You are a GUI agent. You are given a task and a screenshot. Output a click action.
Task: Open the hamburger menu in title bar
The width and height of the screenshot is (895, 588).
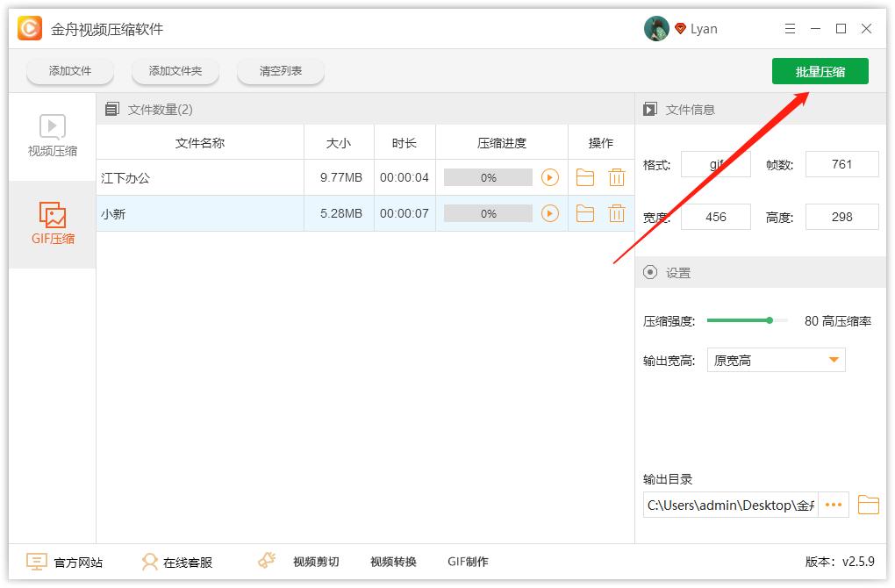(790, 29)
